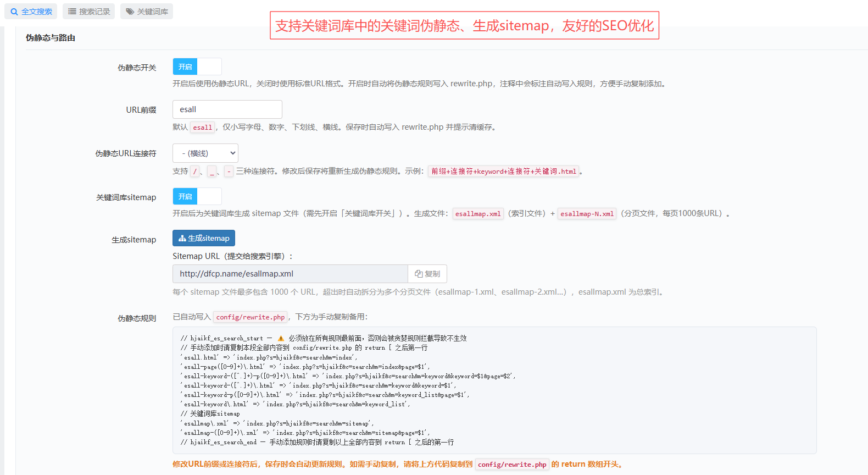Click the Sitemap URL field showing esallmap.xml
This screenshot has width=868, height=475.
tap(290, 274)
